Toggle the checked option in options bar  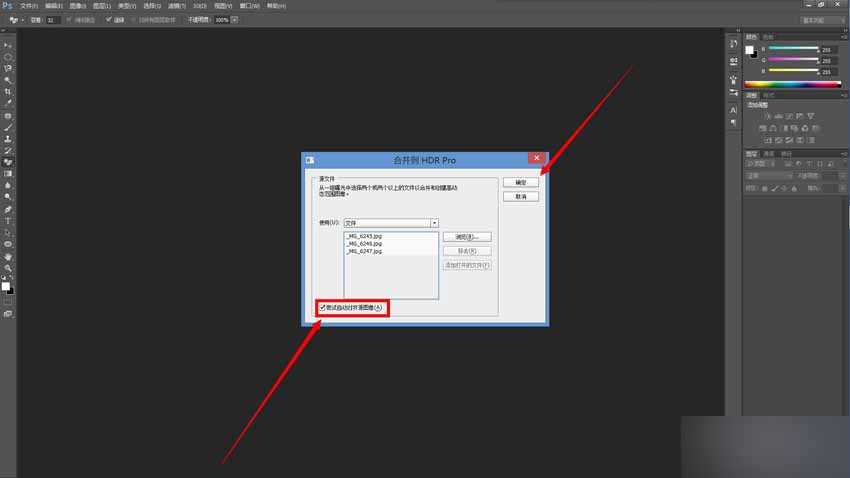tap(109, 19)
